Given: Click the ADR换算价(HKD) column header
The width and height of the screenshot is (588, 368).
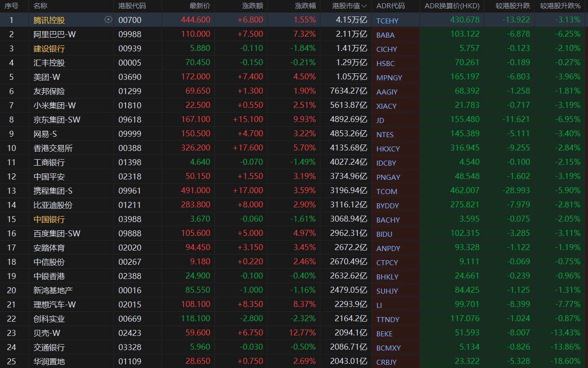Looking at the screenshot, I should [x=452, y=6].
